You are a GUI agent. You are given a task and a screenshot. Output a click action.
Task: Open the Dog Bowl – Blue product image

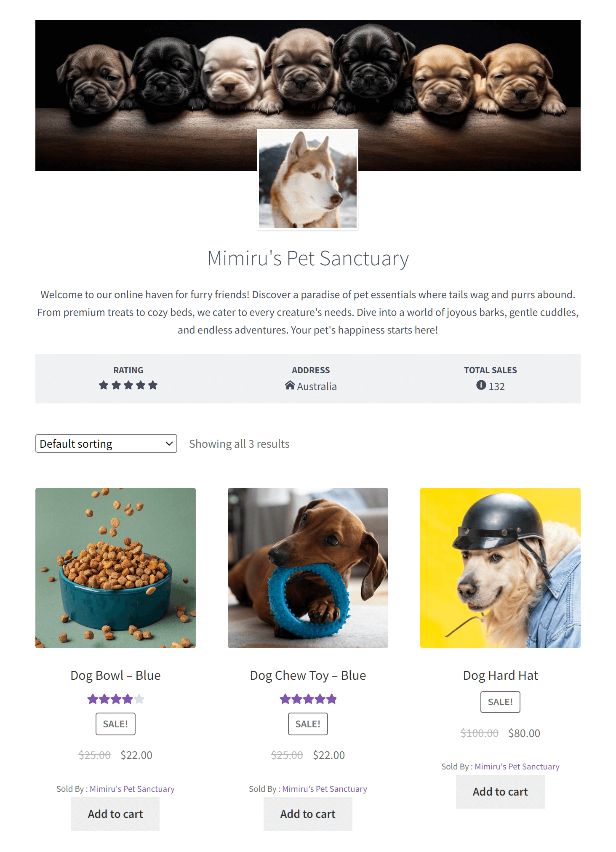point(115,568)
